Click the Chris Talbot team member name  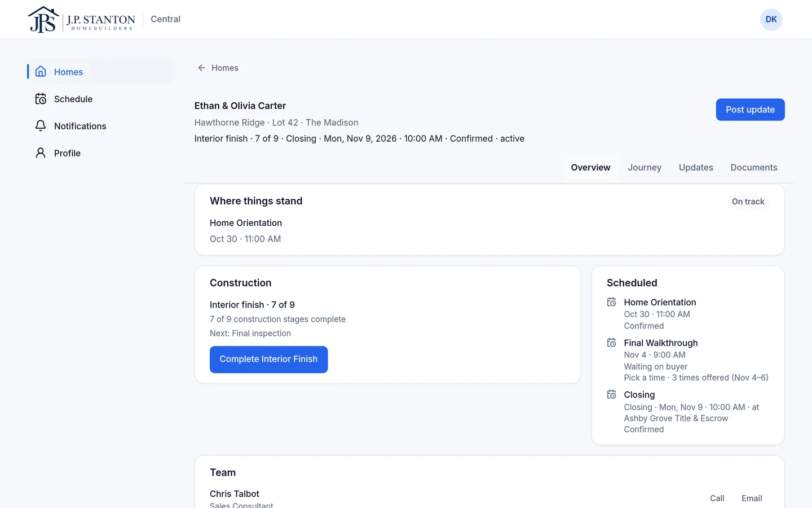pyautogui.click(x=235, y=494)
